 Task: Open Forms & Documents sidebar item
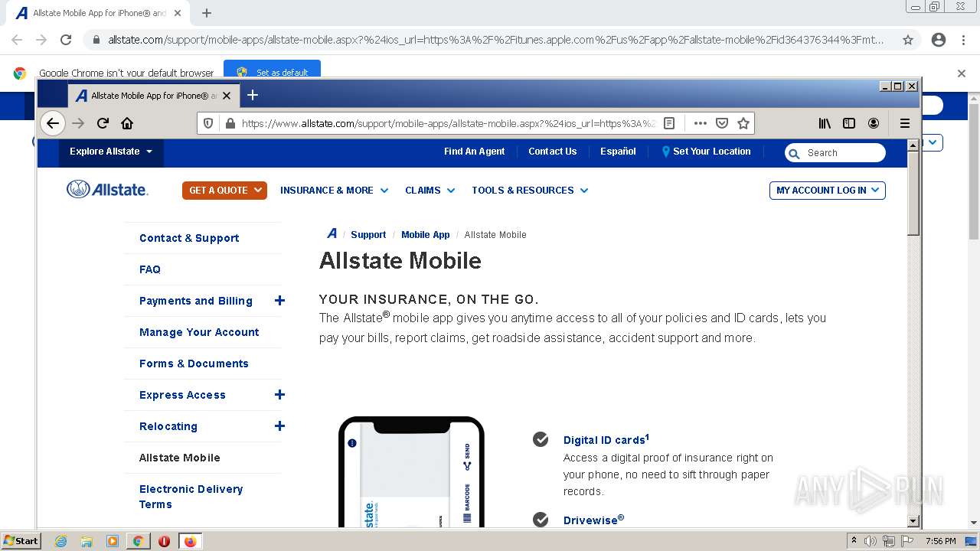194,364
